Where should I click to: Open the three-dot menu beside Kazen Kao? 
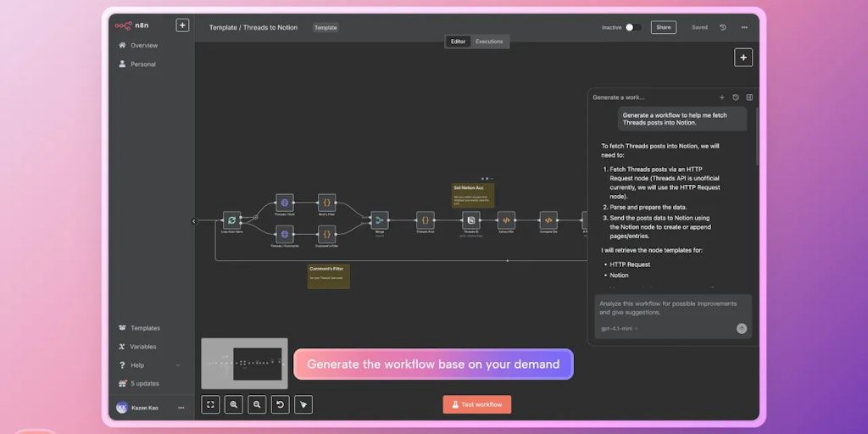click(181, 408)
